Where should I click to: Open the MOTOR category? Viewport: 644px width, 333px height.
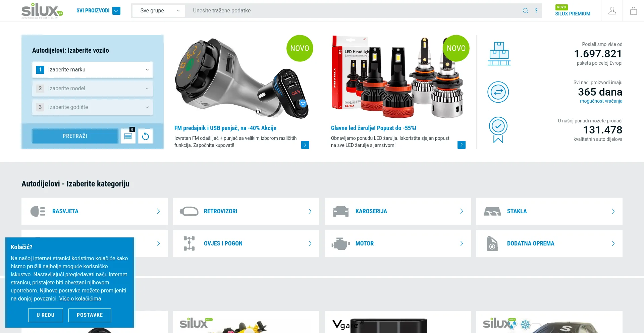[398, 243]
